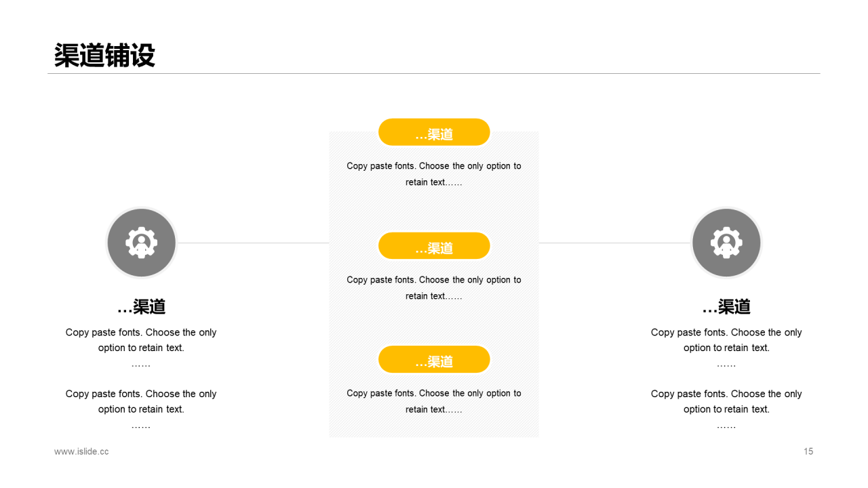Select the top yellow "…渠道" pill
This screenshot has height=488, width=868.
tap(434, 132)
